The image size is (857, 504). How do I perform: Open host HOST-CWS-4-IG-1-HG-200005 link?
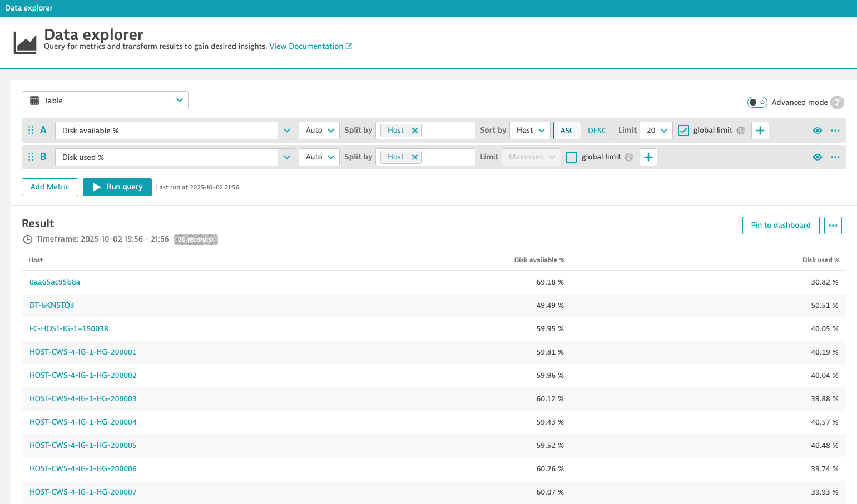tap(83, 446)
